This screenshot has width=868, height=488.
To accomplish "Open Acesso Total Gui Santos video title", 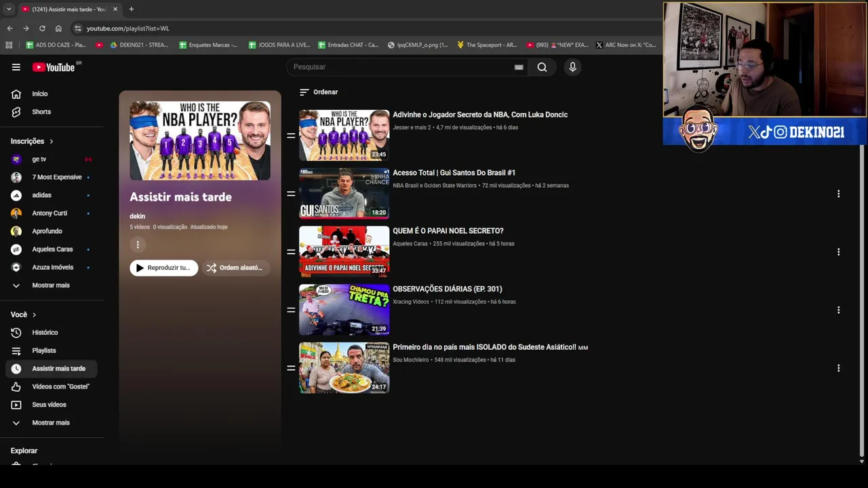I will (454, 173).
